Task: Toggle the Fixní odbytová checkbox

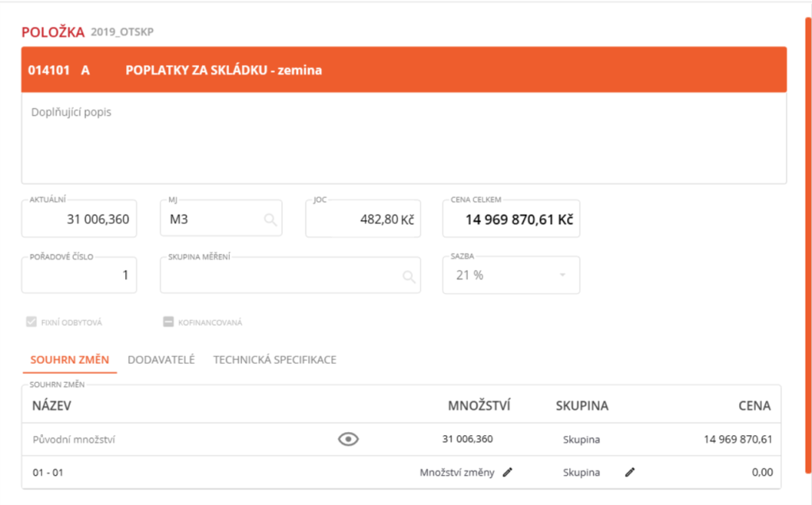Action: click(x=32, y=322)
